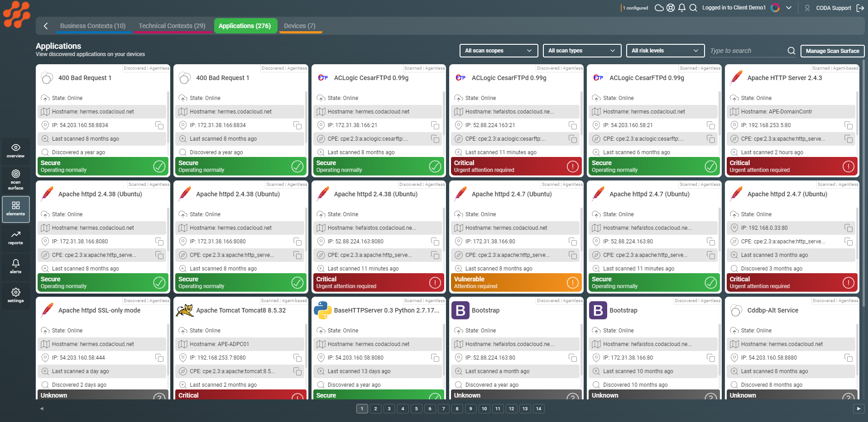The width and height of the screenshot is (868, 422).
Task: Click the notification bell in the top bar
Action: click(681, 8)
